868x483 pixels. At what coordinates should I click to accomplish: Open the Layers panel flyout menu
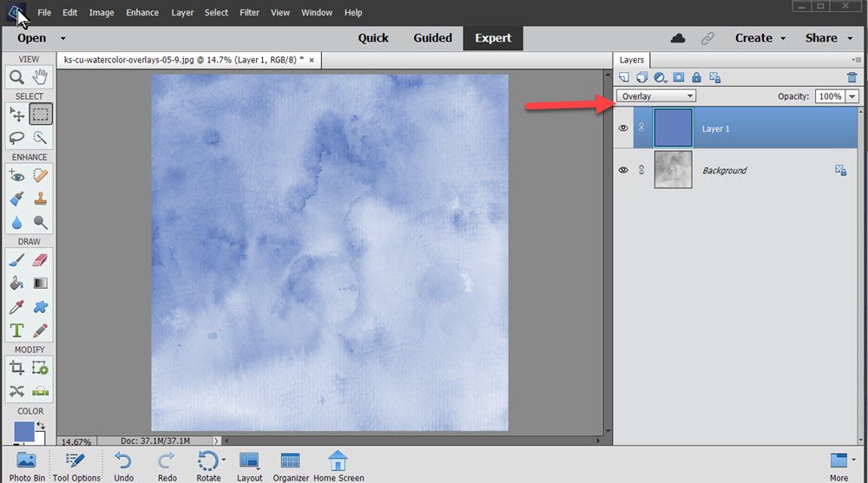[857, 60]
